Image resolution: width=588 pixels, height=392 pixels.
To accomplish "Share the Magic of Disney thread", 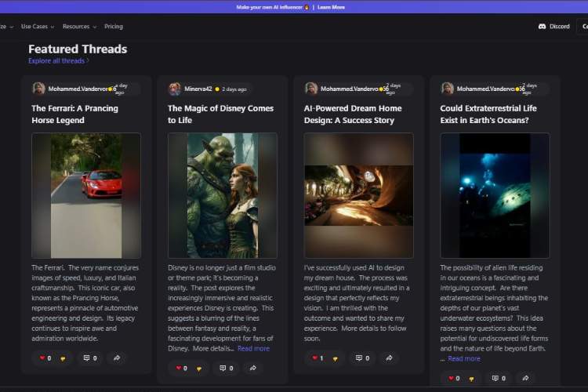I will click(253, 368).
